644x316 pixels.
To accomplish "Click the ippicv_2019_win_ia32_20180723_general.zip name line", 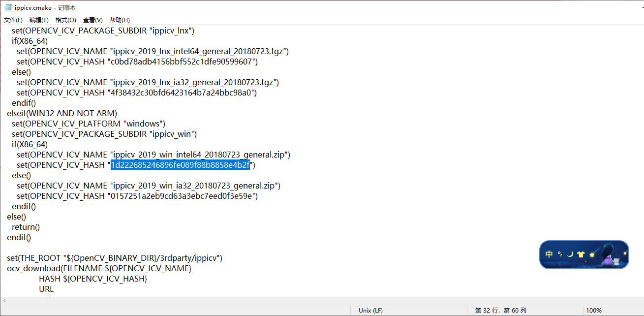I will tap(149, 186).
